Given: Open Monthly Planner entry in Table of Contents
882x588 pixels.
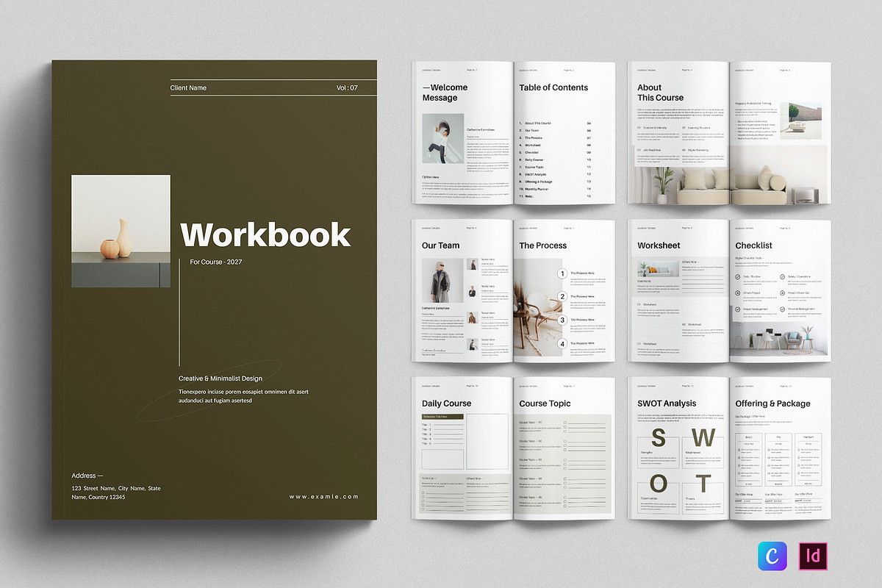Looking at the screenshot, I should coord(537,189).
